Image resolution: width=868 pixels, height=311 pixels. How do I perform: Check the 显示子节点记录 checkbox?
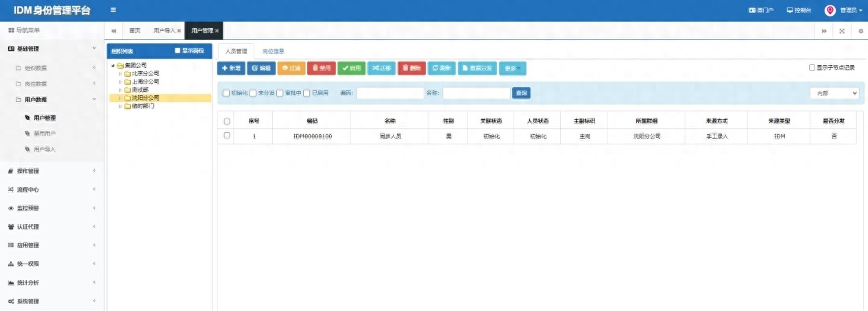click(x=812, y=68)
